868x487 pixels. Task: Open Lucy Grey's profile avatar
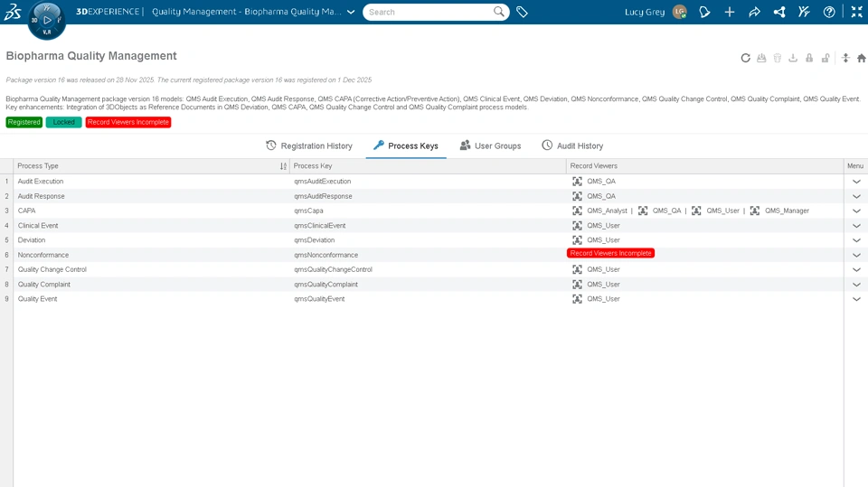click(680, 12)
